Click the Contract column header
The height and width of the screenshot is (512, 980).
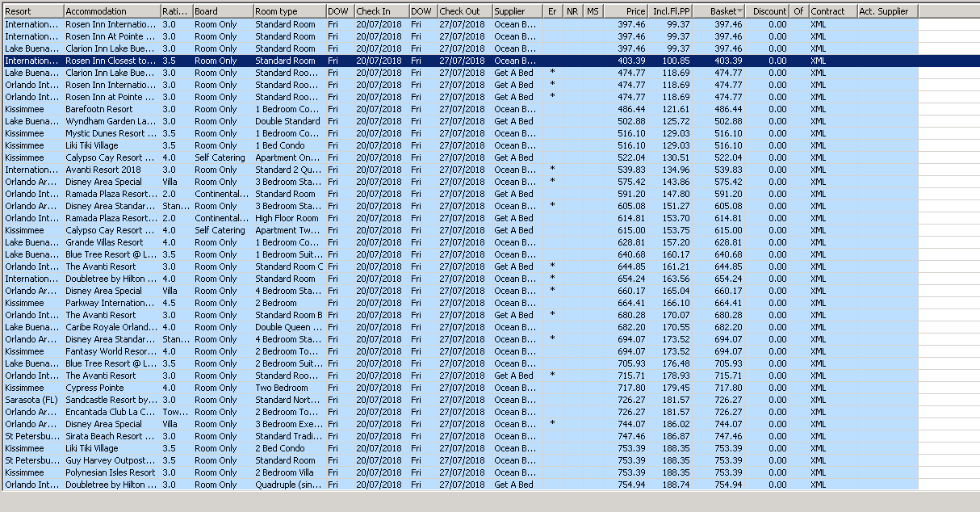(x=832, y=11)
